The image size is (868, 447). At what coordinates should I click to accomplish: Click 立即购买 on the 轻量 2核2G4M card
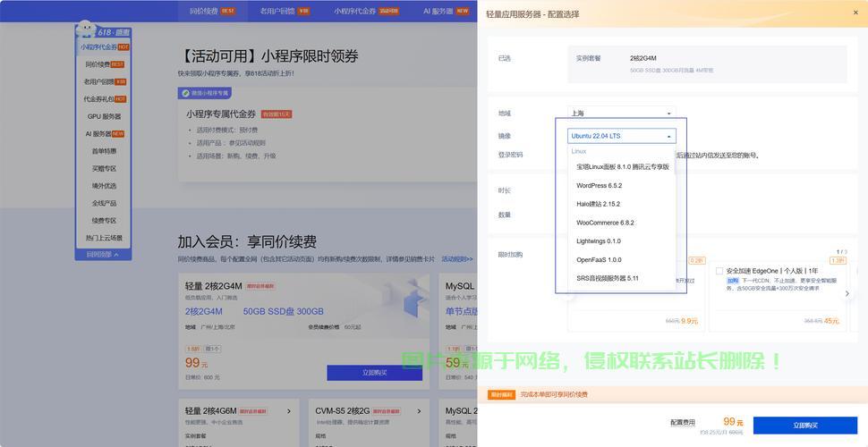pyautogui.click(x=374, y=373)
